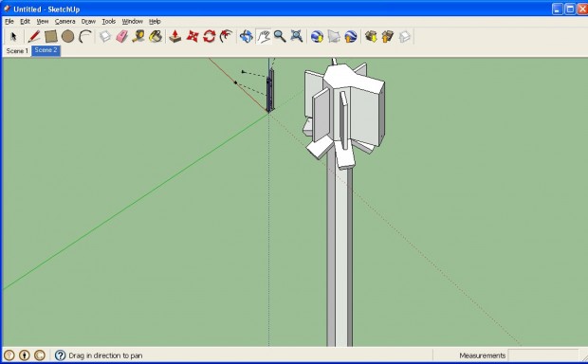The width and height of the screenshot is (588, 364).
Task: Open the Draw menu
Action: [88, 22]
